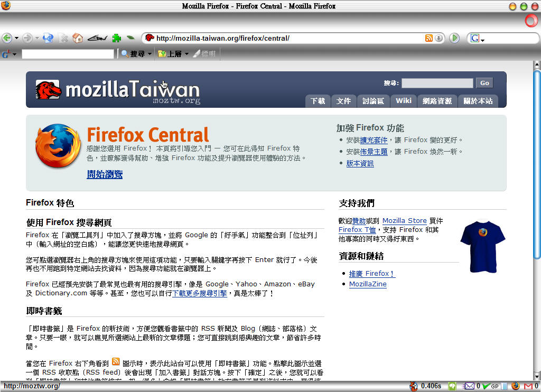Open the Firefox T恤 link

(357, 229)
